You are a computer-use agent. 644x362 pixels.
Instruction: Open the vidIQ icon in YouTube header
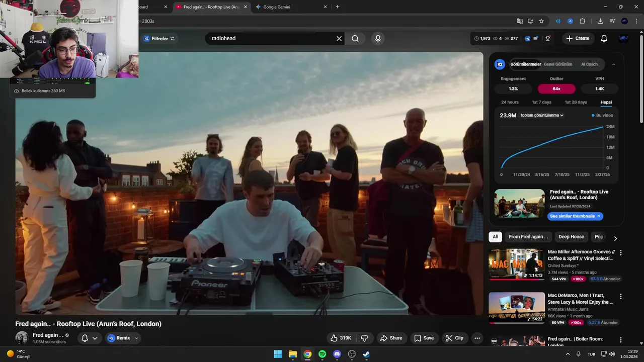coord(528,39)
